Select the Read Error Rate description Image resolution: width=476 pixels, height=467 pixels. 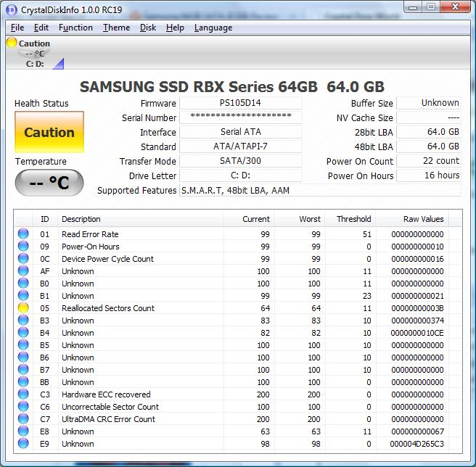(90, 234)
